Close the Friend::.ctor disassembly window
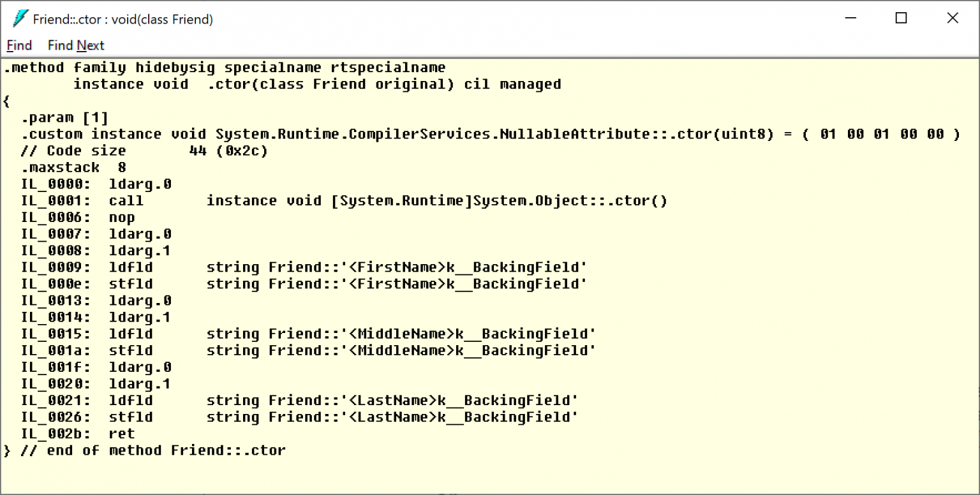 pos(952,18)
